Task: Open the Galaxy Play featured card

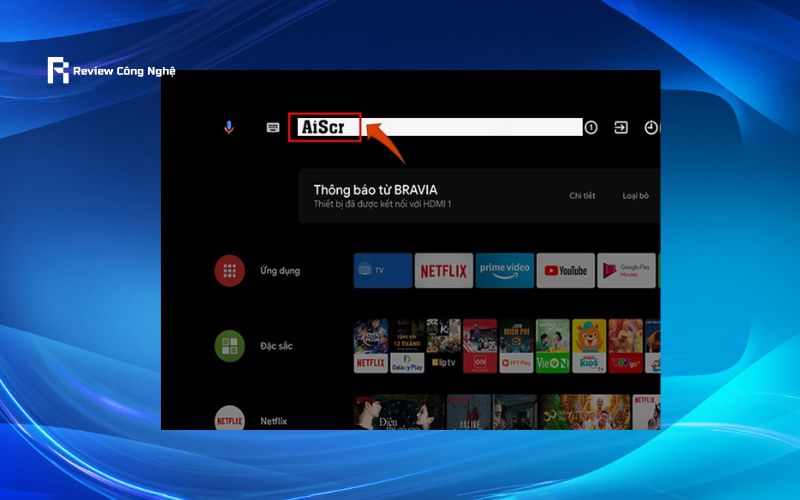Action: pos(407,346)
